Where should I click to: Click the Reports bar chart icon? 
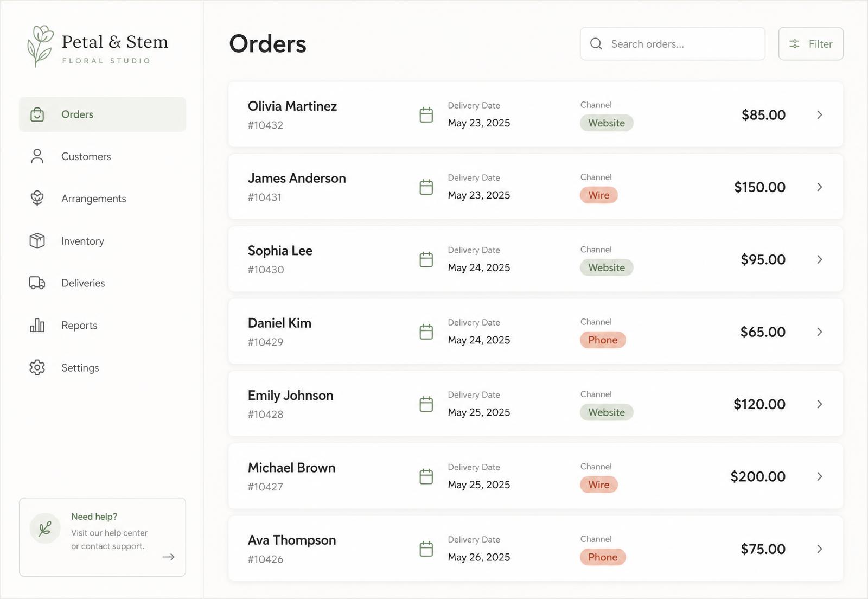(x=37, y=325)
